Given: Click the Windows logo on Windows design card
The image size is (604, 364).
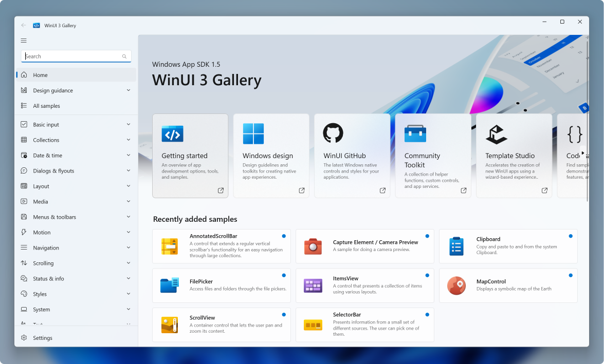Looking at the screenshot, I should point(253,133).
